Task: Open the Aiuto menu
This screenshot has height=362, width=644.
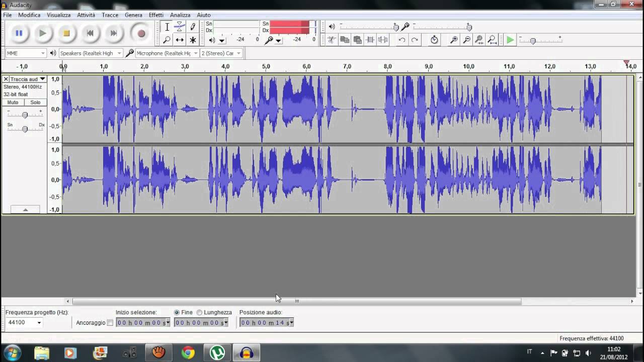Action: pos(204,15)
